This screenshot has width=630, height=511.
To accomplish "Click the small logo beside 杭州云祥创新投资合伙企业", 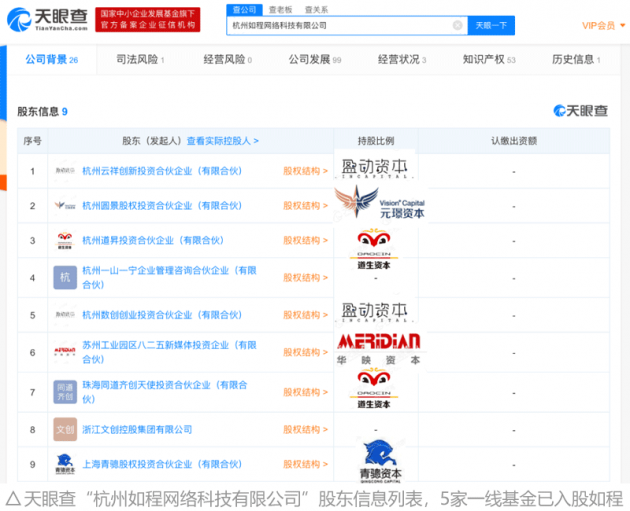I will (x=65, y=171).
